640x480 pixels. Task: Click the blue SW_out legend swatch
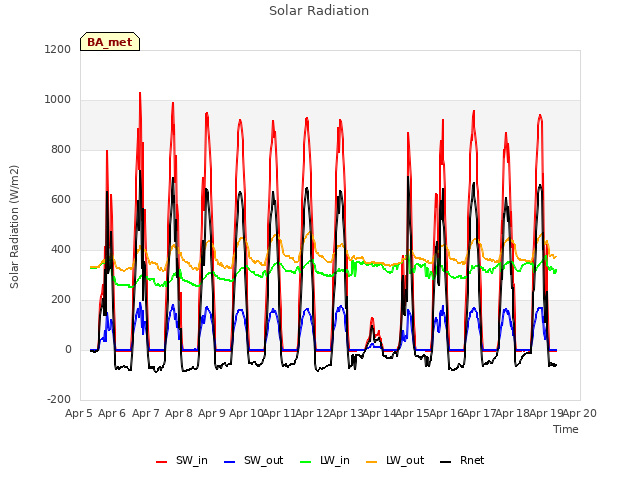pos(230,462)
